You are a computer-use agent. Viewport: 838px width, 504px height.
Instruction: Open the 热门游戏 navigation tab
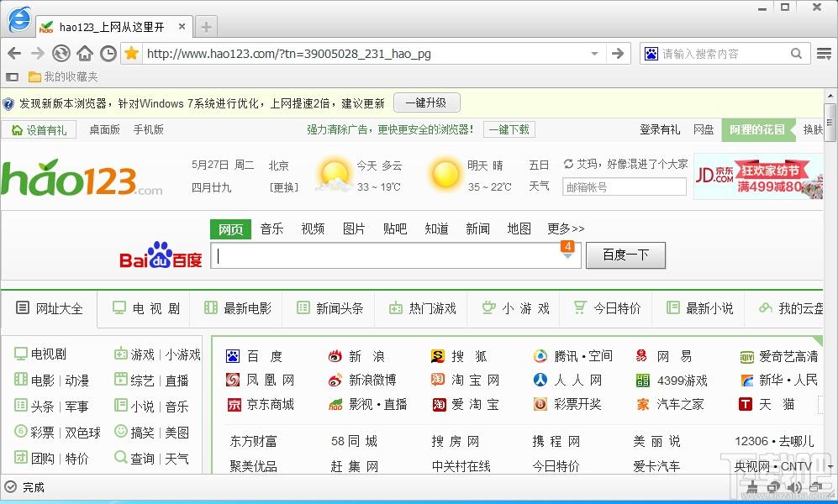422,308
